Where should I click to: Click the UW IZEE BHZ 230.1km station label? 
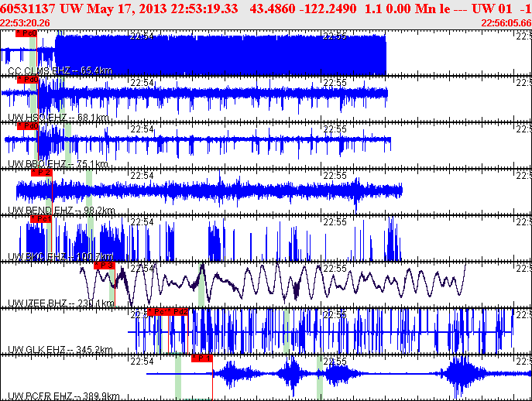(x=61, y=303)
